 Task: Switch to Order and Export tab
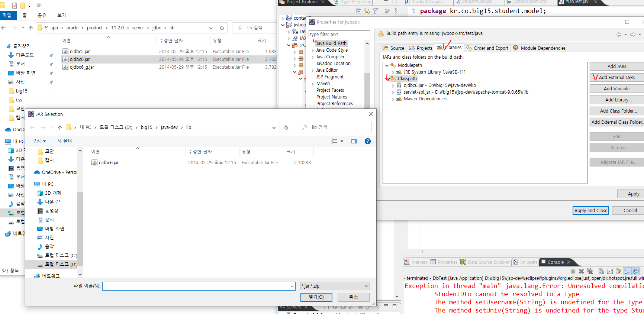tap(487, 48)
